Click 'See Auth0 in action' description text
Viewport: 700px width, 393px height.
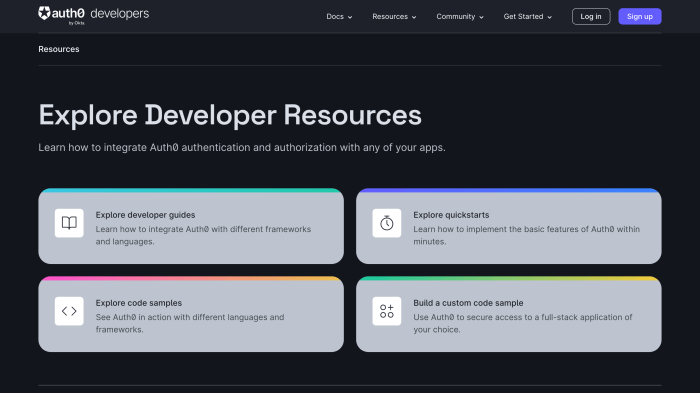point(190,323)
